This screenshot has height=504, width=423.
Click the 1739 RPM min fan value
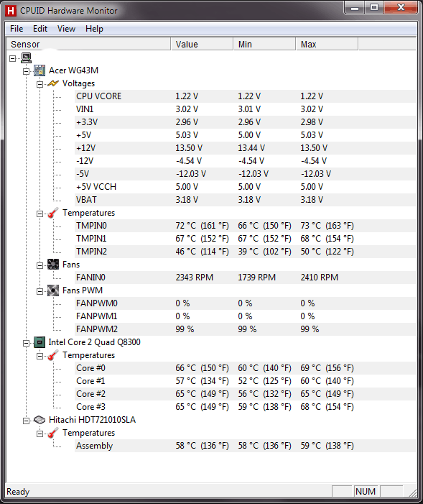256,278
